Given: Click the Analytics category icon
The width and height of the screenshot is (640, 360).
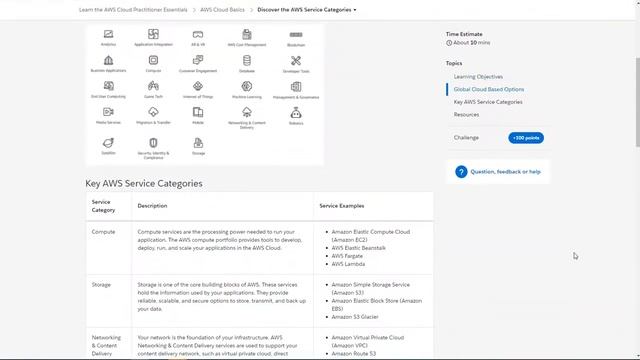Looking at the screenshot, I should [108, 34].
